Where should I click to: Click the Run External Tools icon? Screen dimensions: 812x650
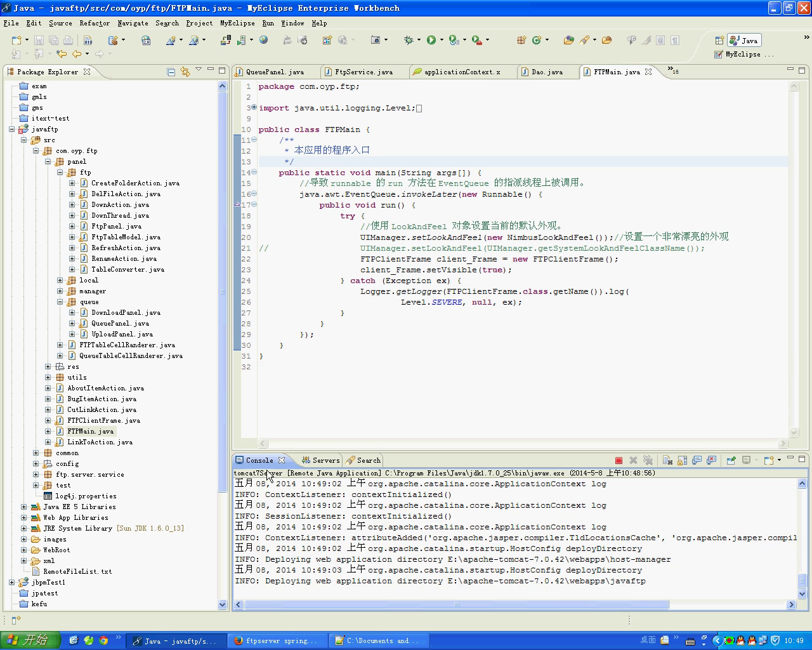(478, 40)
